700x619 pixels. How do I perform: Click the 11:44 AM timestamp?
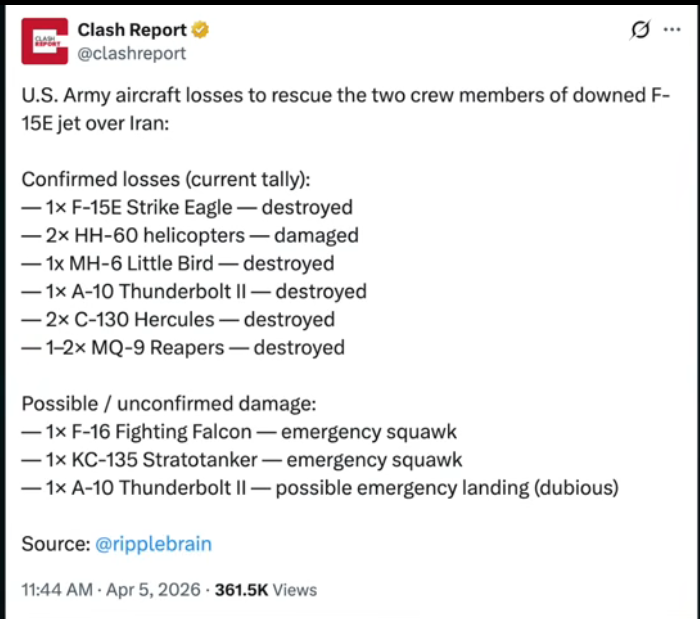pos(57,590)
